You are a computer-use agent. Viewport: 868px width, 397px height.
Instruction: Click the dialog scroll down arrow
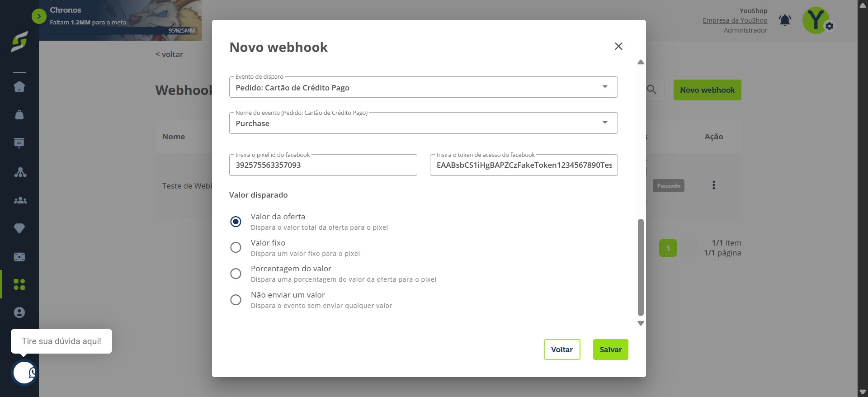(641, 323)
